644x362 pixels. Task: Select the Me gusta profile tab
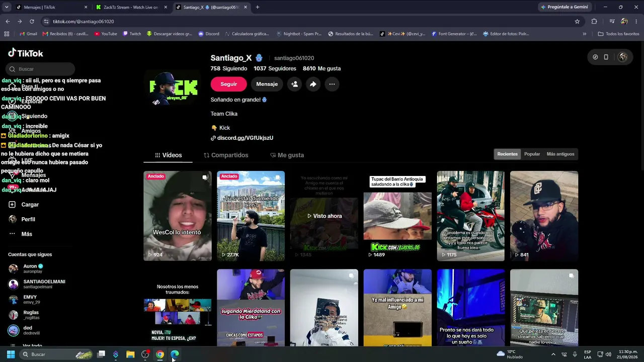287,155
